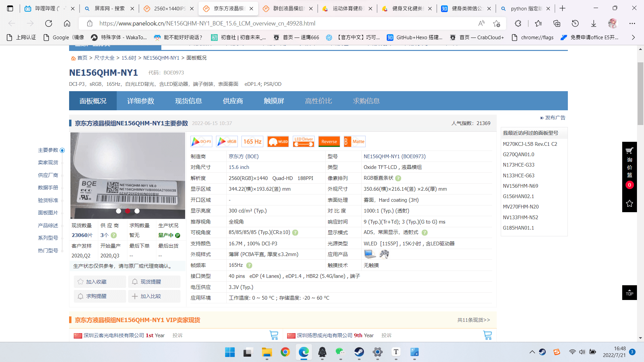This screenshot has width=644, height=362.
Task: Select the 面板概况 tab
Action: [93, 101]
